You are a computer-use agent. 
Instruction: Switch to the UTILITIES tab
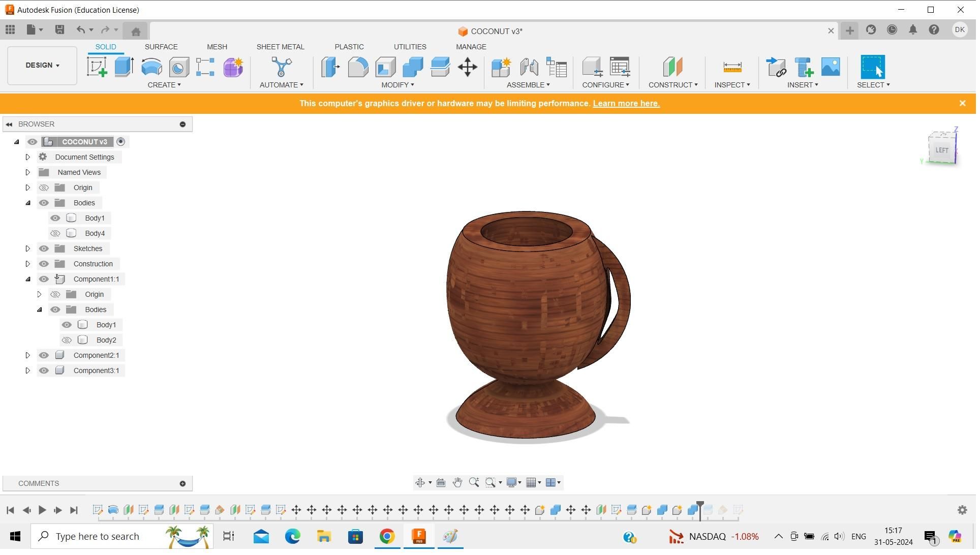(410, 47)
